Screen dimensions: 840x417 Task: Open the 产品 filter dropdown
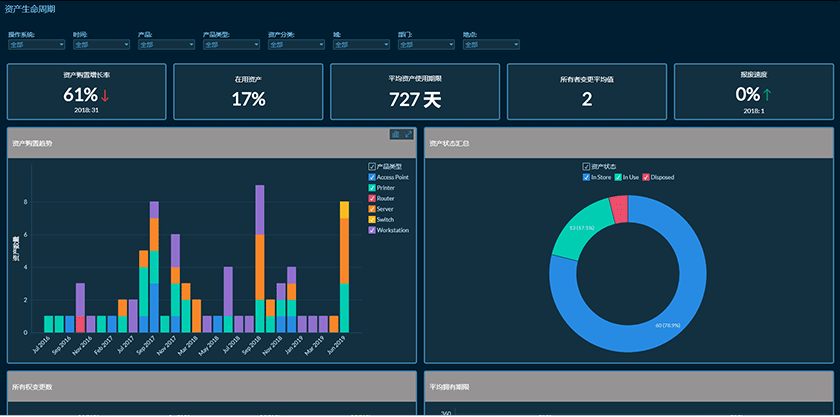[167, 45]
